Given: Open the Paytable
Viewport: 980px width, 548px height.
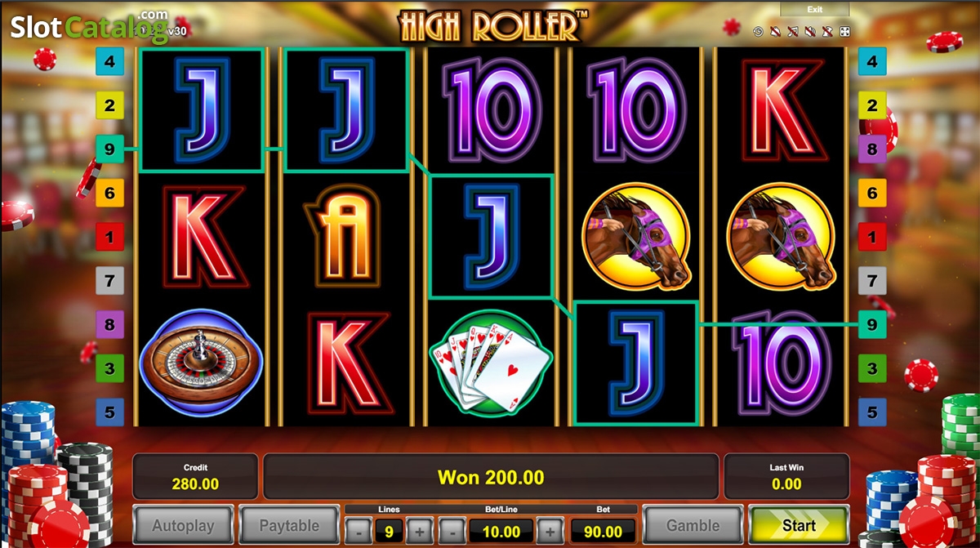Looking at the screenshot, I should 288,525.
